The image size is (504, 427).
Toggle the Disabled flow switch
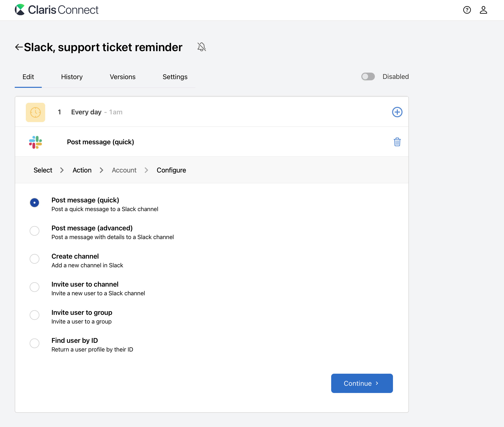pos(368,77)
